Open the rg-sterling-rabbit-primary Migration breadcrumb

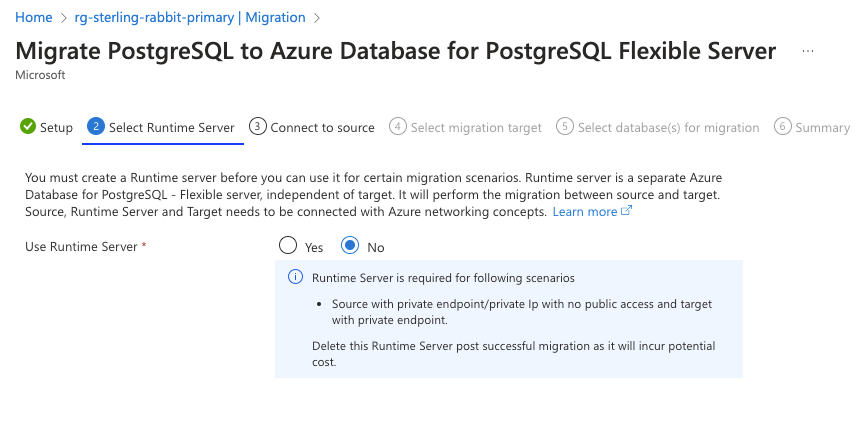189,18
